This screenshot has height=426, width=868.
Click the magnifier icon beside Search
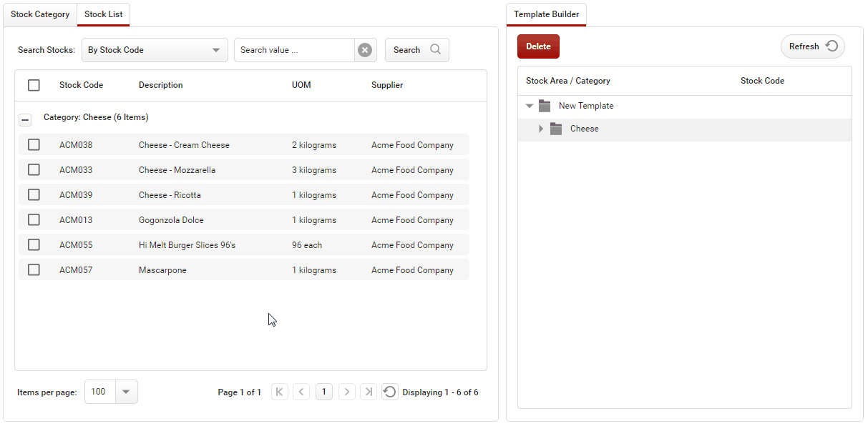(436, 49)
